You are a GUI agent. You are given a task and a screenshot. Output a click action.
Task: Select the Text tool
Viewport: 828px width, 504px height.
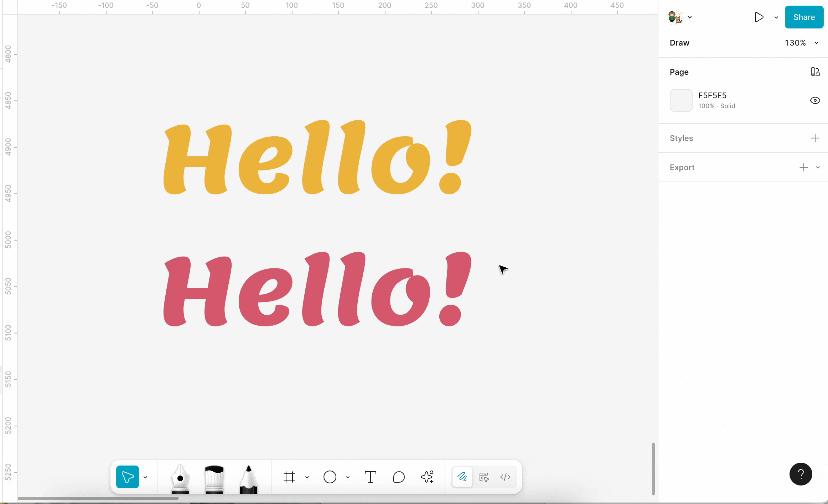371,477
